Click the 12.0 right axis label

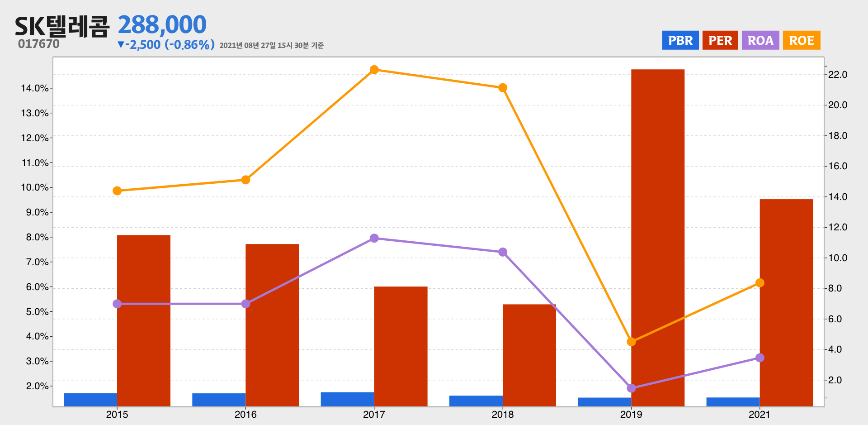tap(838, 227)
